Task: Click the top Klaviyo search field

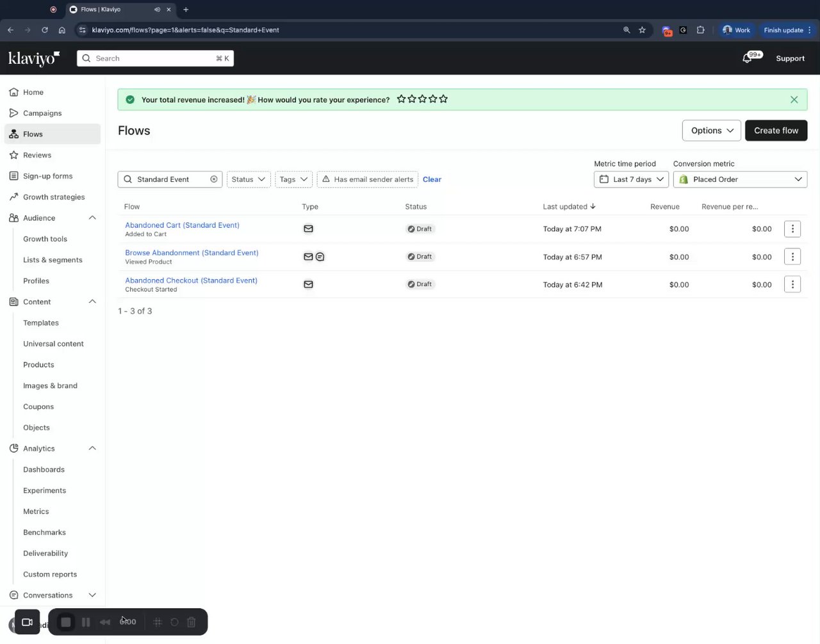Action: (x=155, y=58)
